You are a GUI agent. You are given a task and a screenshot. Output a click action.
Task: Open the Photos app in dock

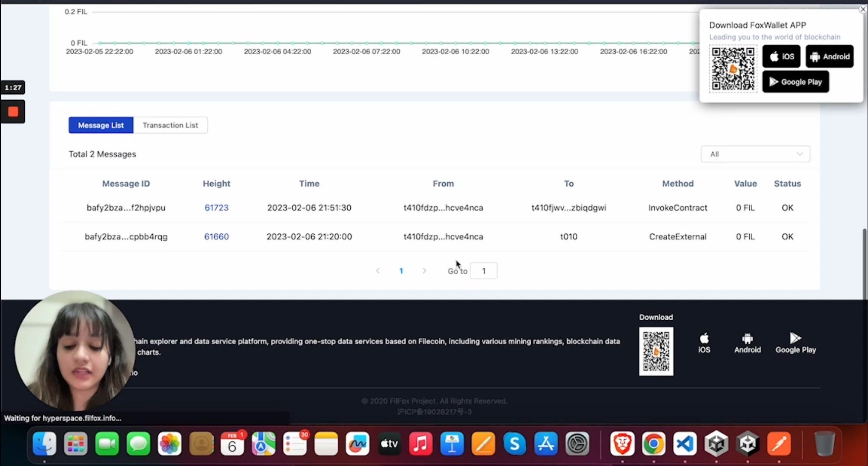click(x=170, y=444)
